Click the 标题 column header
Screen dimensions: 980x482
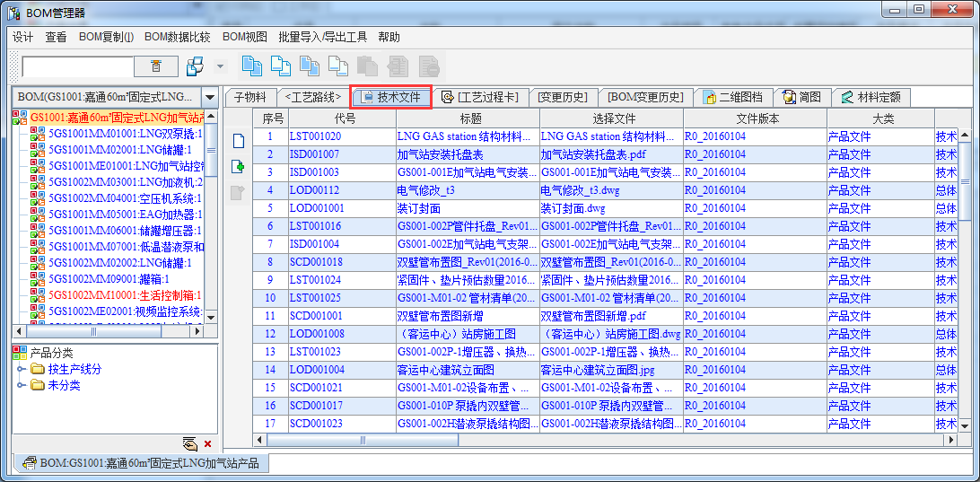[468, 118]
